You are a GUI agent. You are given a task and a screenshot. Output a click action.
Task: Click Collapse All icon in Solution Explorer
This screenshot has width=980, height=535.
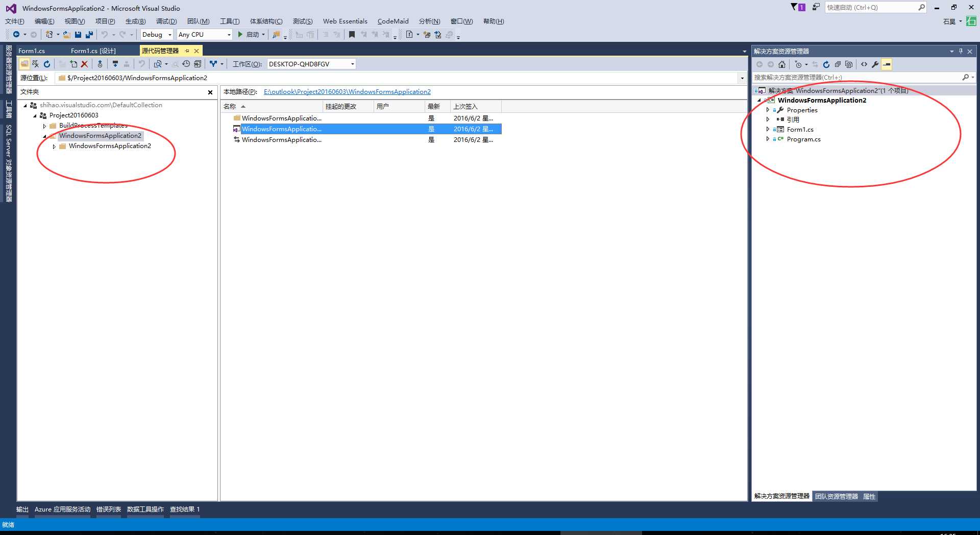click(x=838, y=64)
